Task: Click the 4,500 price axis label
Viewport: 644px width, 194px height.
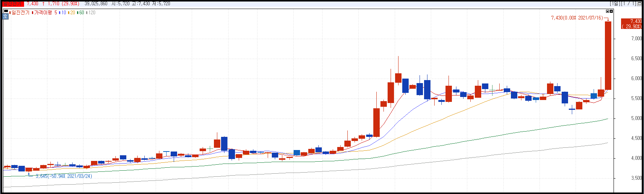Action: 636,138
